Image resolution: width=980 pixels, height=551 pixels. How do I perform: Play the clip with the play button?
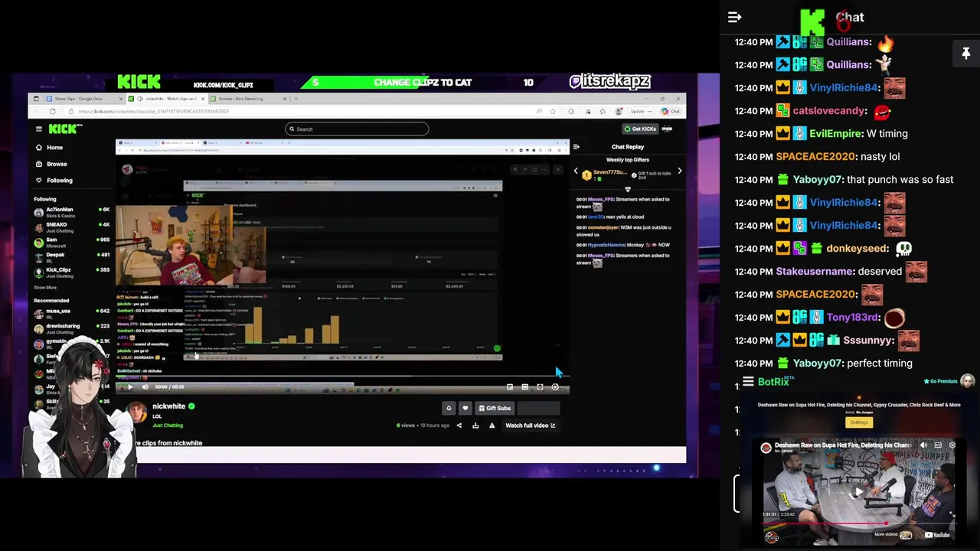(x=129, y=387)
